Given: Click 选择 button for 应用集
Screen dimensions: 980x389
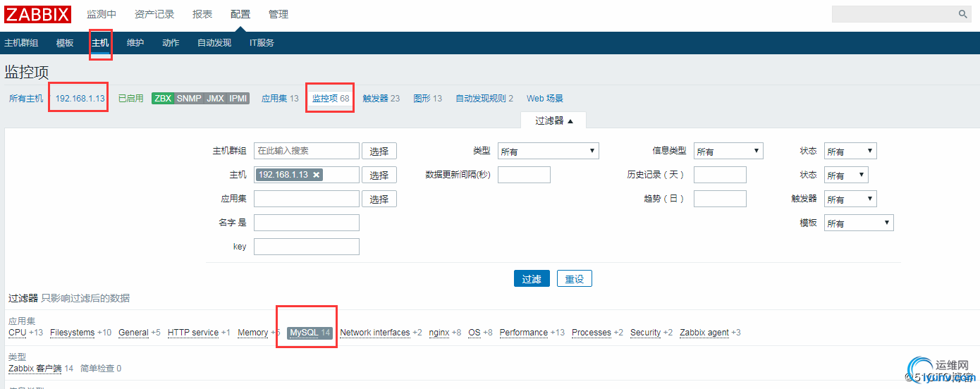Looking at the screenshot, I should [379, 199].
